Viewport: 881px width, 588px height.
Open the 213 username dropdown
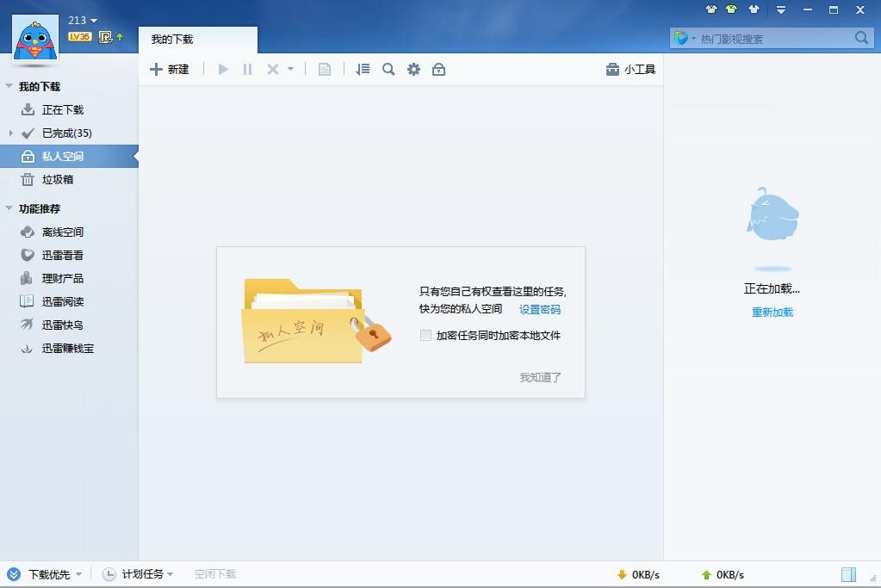(83, 20)
